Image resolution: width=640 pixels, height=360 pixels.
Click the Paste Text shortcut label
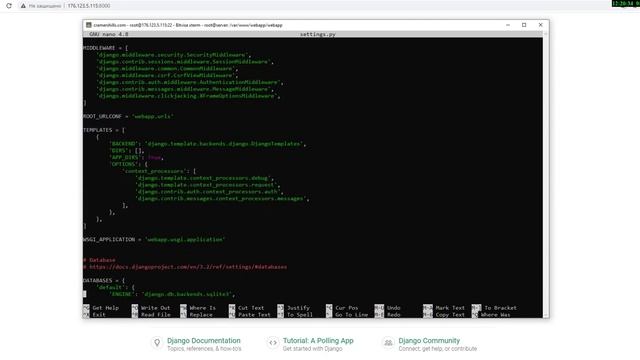coord(254,315)
